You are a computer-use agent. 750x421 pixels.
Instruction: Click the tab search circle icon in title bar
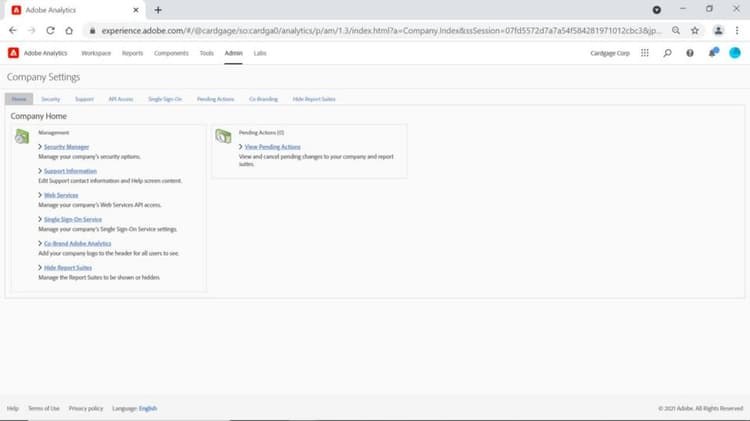[657, 10]
